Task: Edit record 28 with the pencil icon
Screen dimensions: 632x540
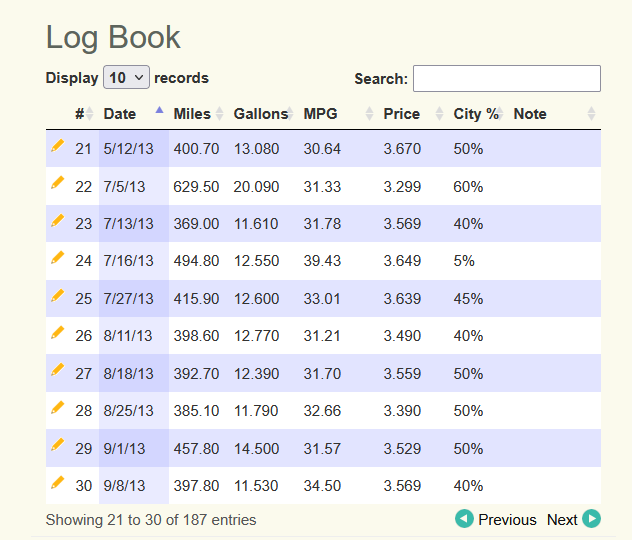Action: click(58, 407)
